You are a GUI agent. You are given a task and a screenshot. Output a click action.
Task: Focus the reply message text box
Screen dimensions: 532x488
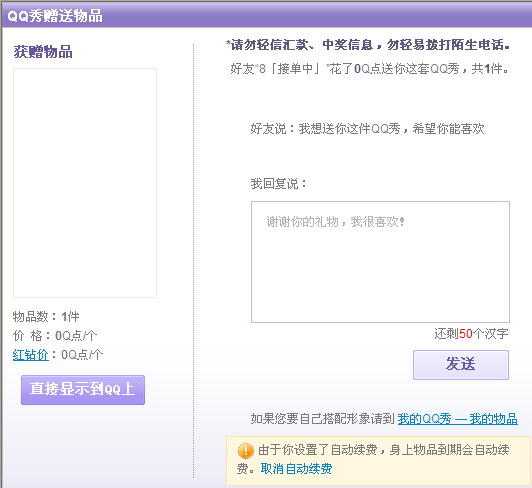(x=380, y=262)
